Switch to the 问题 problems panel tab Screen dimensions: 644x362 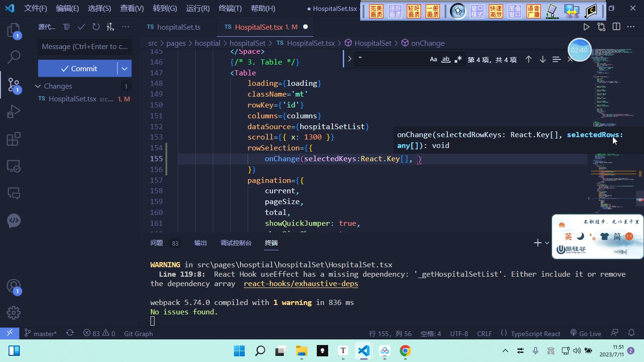pos(157,243)
